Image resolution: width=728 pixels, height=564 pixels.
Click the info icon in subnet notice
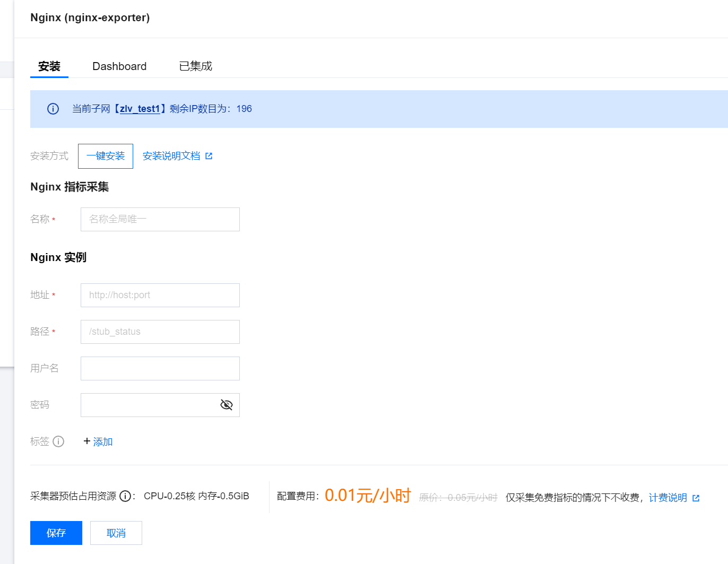(x=53, y=109)
